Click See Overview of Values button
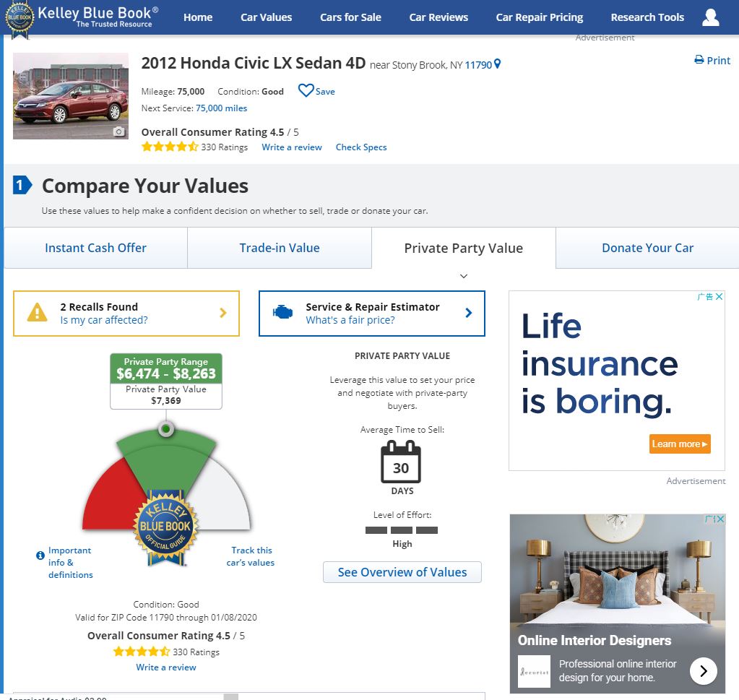The height and width of the screenshot is (700, 739). [x=402, y=572]
